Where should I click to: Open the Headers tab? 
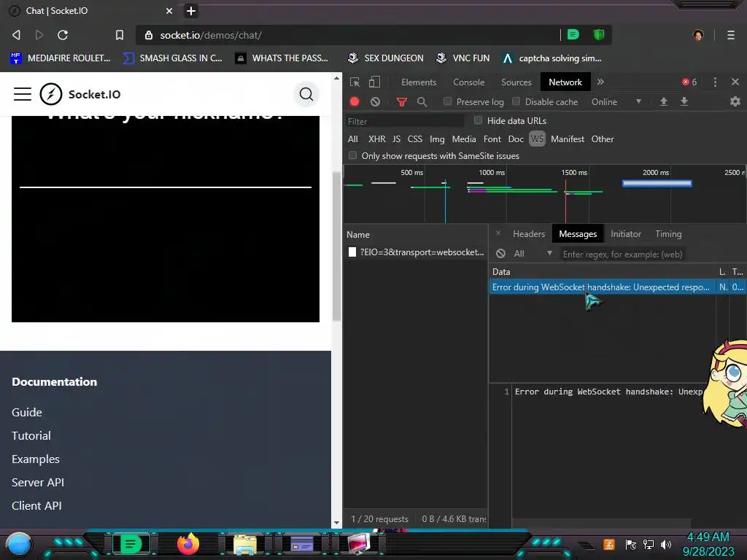click(529, 234)
